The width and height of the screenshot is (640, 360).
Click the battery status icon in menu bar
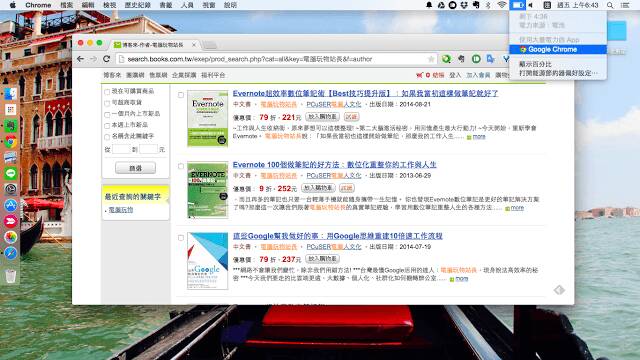point(518,5)
